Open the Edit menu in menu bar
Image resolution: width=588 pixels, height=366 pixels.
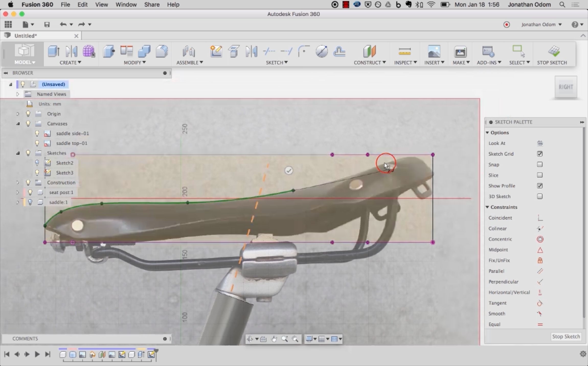coord(82,5)
